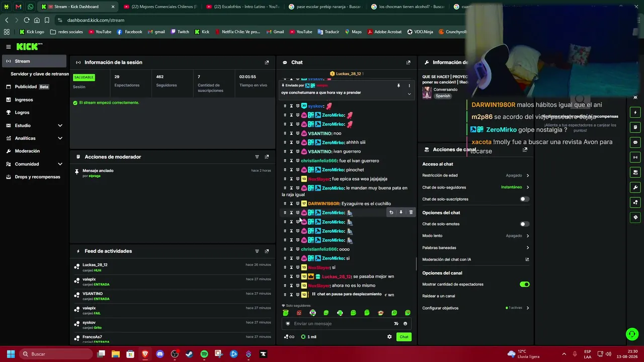
Task: Select Stream in the sidebar
Action: [34, 61]
